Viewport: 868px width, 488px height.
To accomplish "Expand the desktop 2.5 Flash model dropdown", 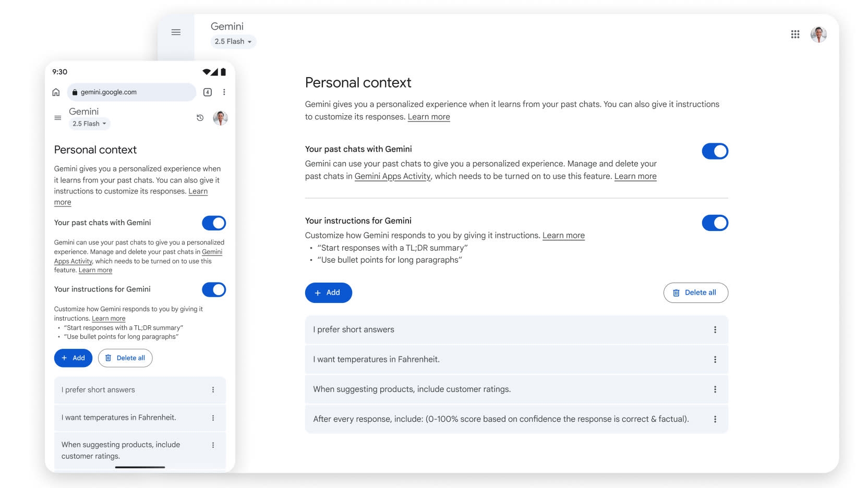I will coord(233,42).
